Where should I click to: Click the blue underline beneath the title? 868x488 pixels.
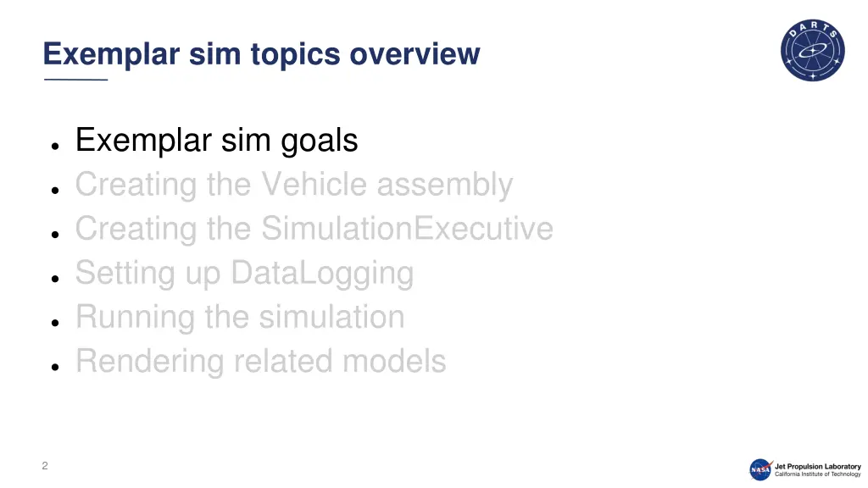pyautogui.click(x=75, y=80)
